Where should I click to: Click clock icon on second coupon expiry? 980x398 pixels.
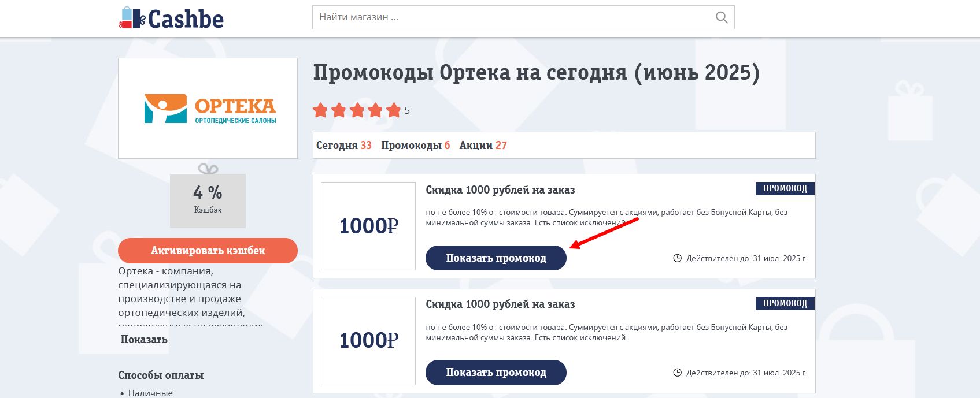tap(678, 373)
